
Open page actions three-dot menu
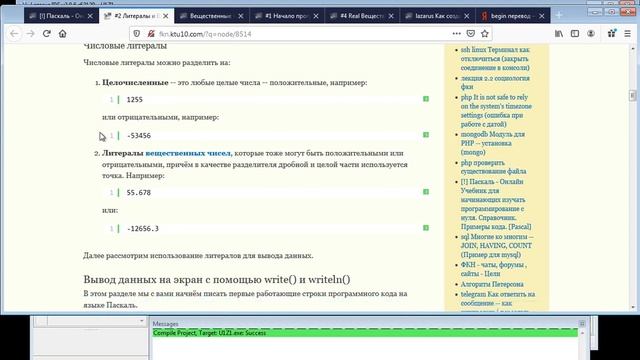pyautogui.click(x=457, y=34)
